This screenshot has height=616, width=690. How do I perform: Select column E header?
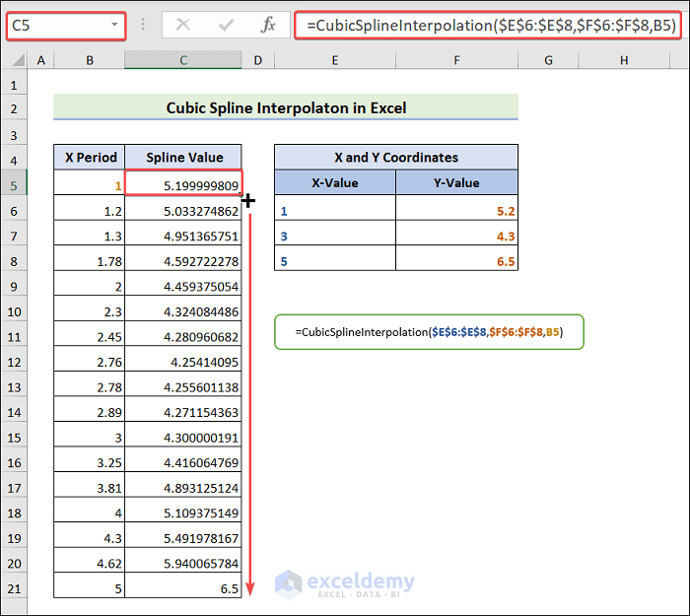pos(335,60)
